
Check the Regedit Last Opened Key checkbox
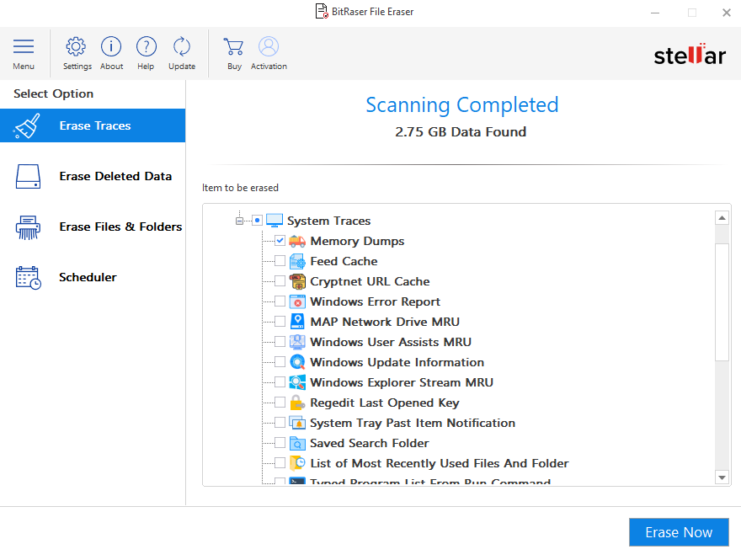coord(280,403)
